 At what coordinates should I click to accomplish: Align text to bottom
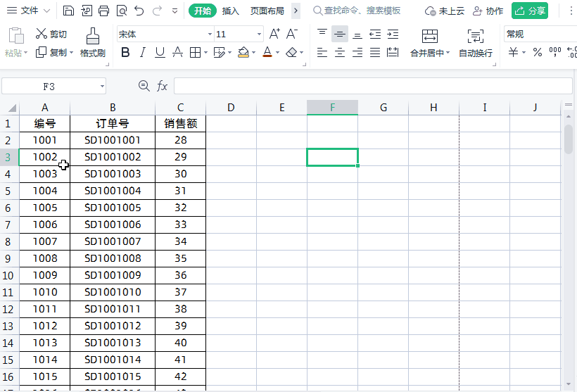pyautogui.click(x=357, y=34)
